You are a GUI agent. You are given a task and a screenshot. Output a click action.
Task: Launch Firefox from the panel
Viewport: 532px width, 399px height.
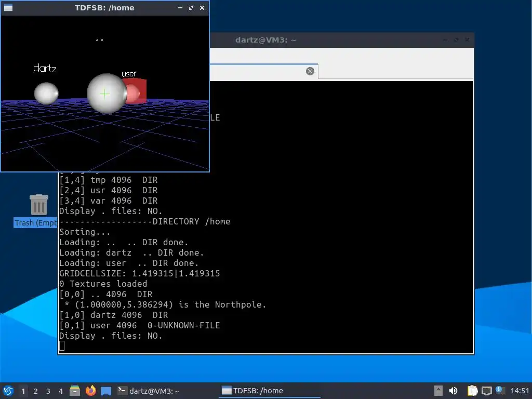click(90, 391)
